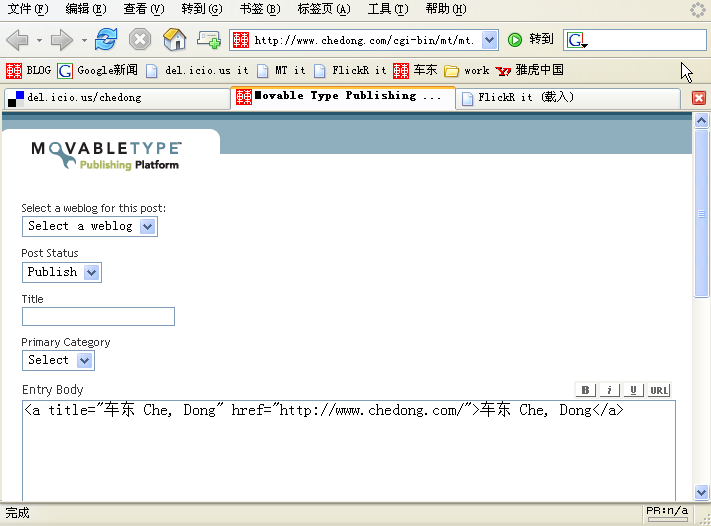Go to the home page icon
This screenshot has height=526, width=711.
coord(175,39)
